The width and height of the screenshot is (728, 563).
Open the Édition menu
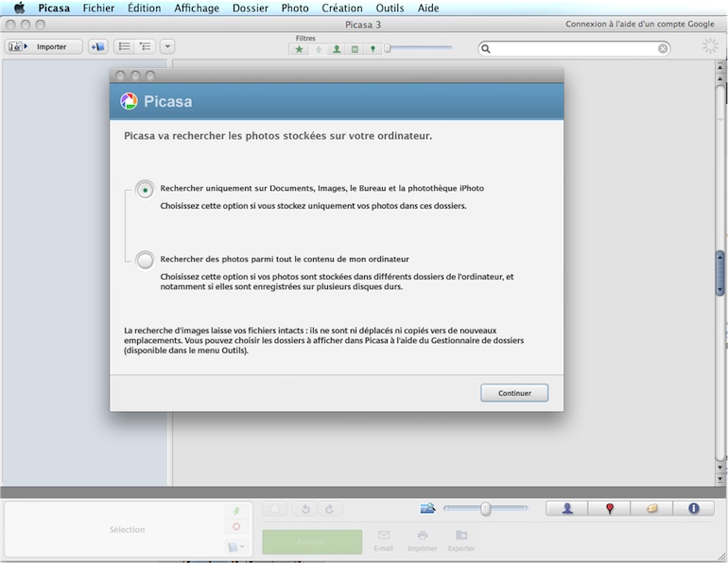click(x=145, y=8)
